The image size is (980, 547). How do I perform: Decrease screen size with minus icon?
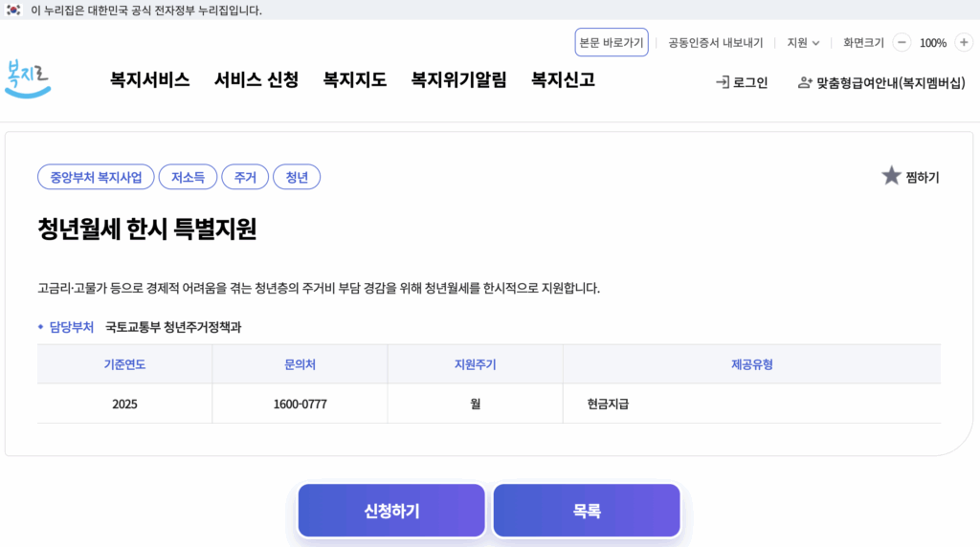pos(902,42)
